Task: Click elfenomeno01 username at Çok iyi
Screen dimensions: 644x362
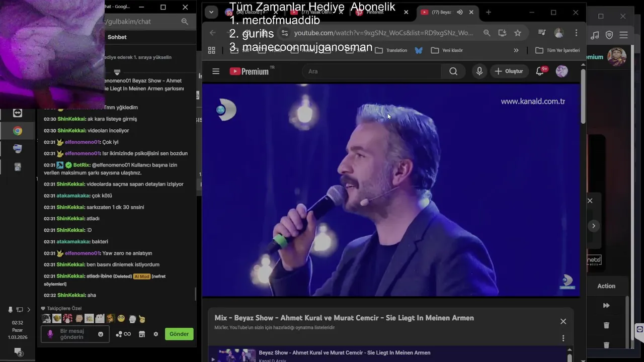Action: click(83, 142)
